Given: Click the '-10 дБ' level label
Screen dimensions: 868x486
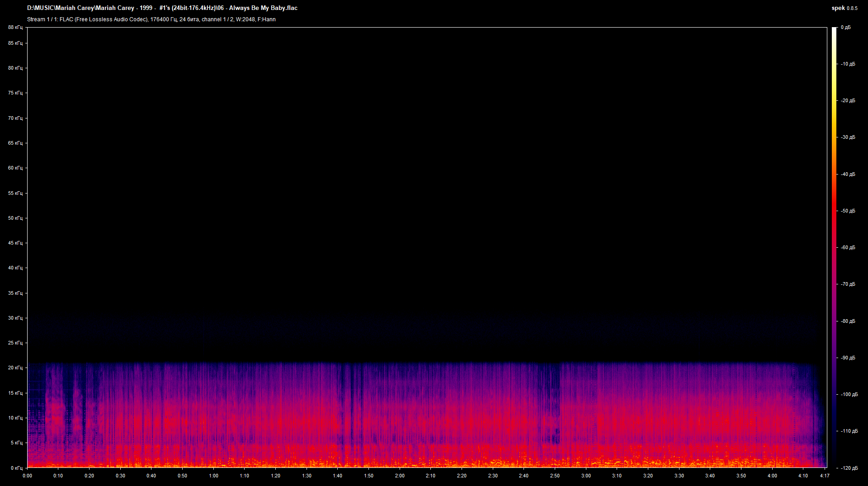Looking at the screenshot, I should point(848,64).
